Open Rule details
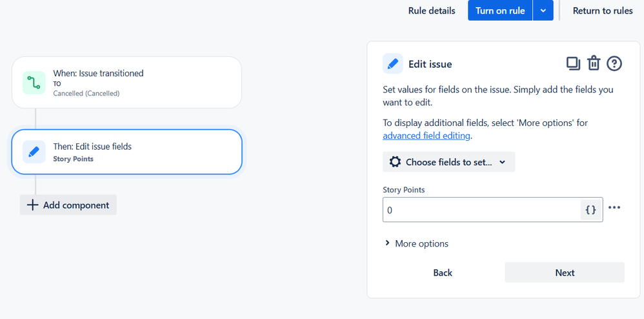Screen dimensions: 644x319 point(432,11)
